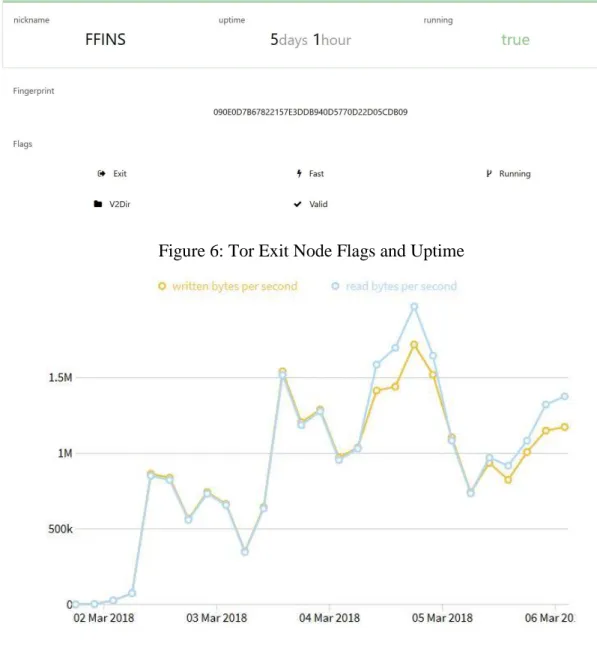Toggle the read bytes per second legend marker
597x654 pixels.
point(335,286)
